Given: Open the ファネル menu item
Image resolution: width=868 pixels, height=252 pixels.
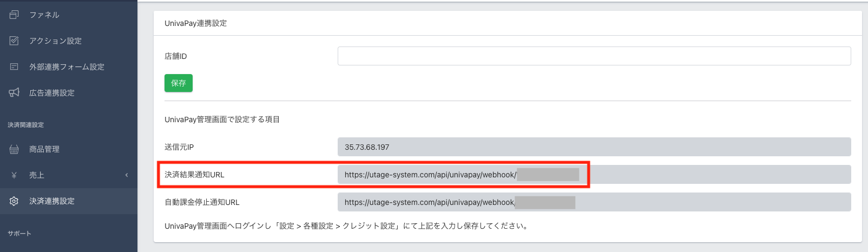Looking at the screenshot, I should click(x=44, y=15).
